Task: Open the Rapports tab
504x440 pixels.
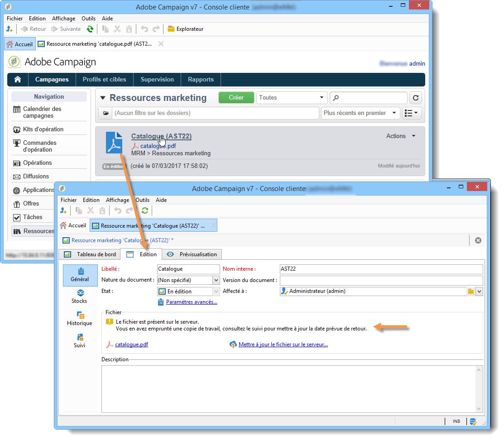Action: (x=201, y=79)
